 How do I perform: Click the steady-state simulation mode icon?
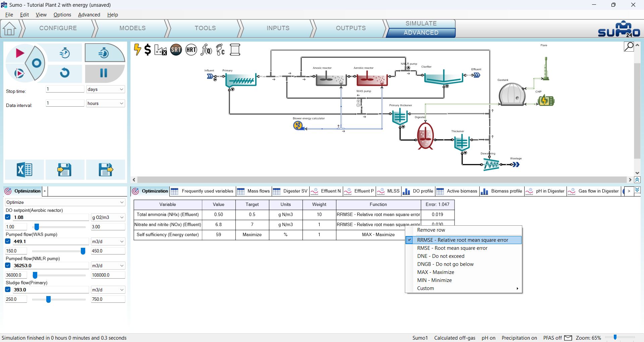tap(65, 53)
